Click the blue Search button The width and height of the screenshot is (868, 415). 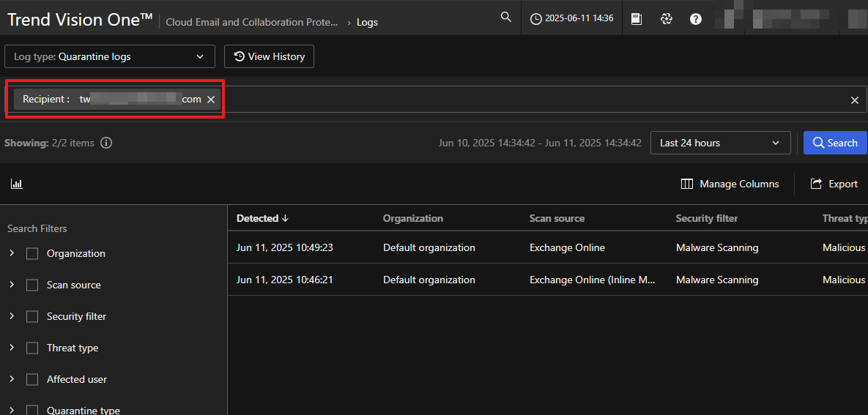click(835, 143)
